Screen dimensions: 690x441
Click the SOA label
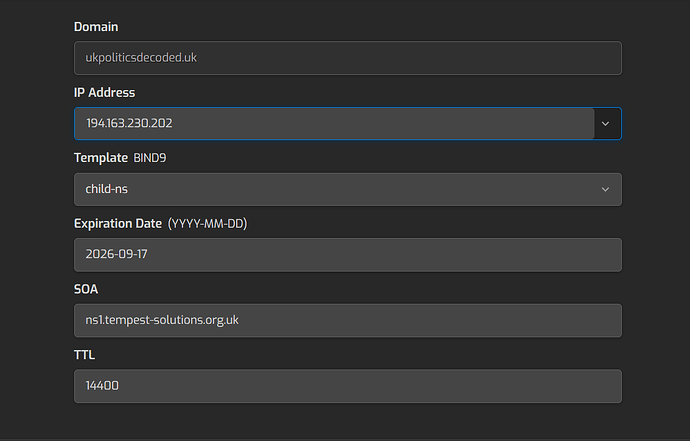(86, 289)
